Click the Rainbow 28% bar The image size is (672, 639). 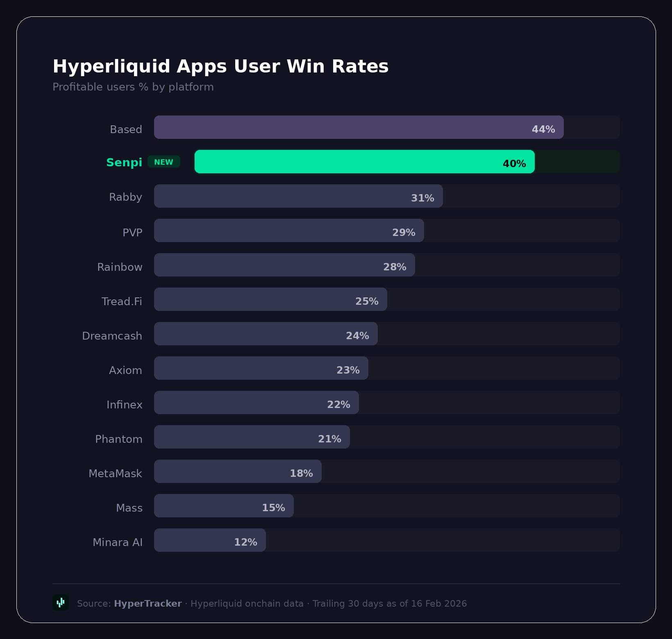coord(284,265)
